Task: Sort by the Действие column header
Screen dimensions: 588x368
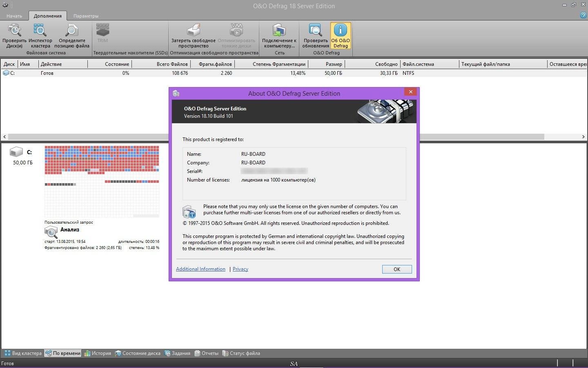Action: pos(63,64)
